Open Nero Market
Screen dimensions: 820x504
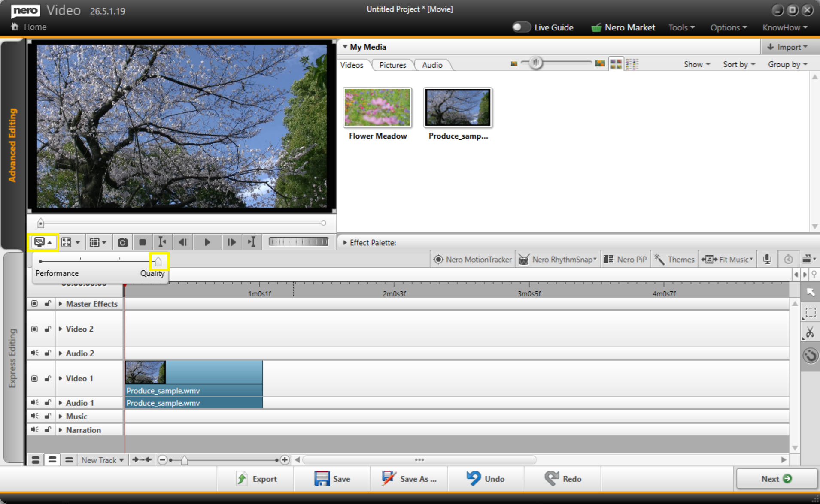(623, 27)
